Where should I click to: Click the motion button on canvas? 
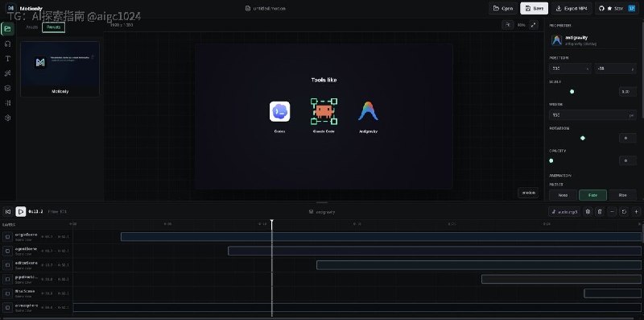[x=528, y=193]
